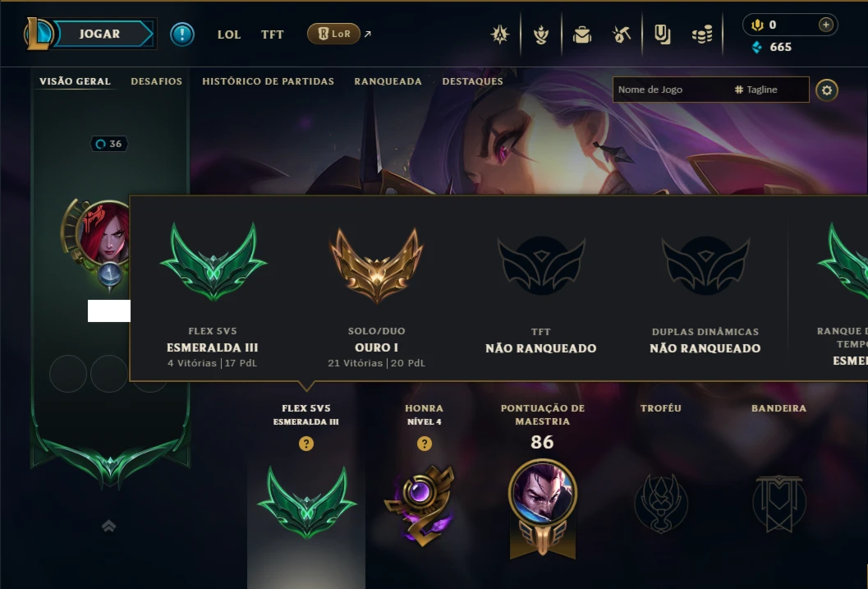Open the Store coins icon

pyautogui.click(x=702, y=35)
